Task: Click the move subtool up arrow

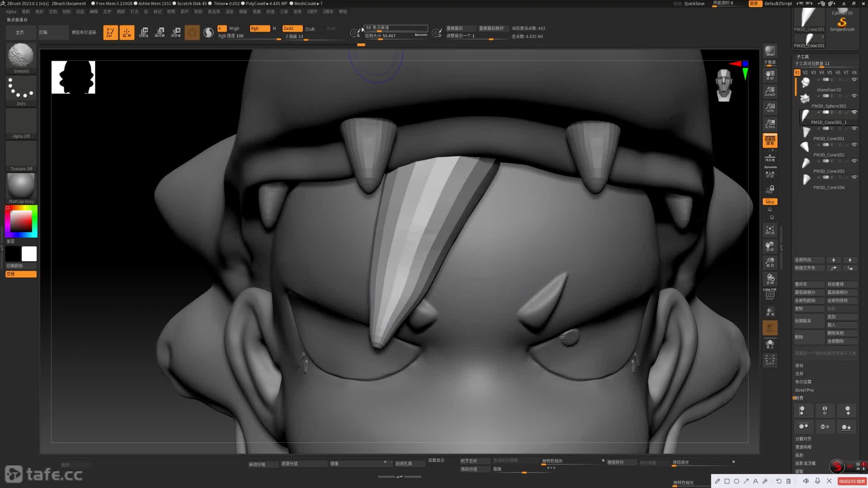Action: [834, 260]
